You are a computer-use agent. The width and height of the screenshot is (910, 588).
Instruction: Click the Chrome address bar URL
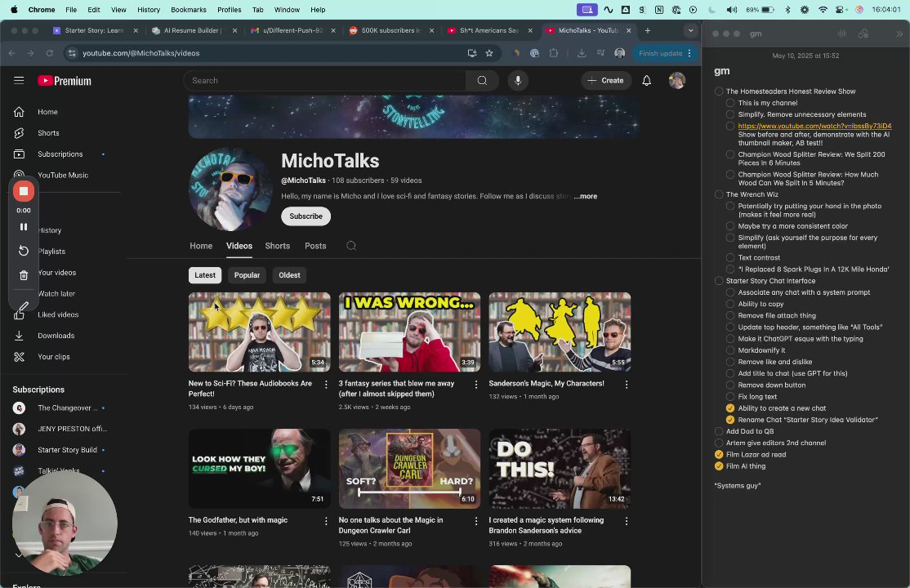tap(141, 53)
